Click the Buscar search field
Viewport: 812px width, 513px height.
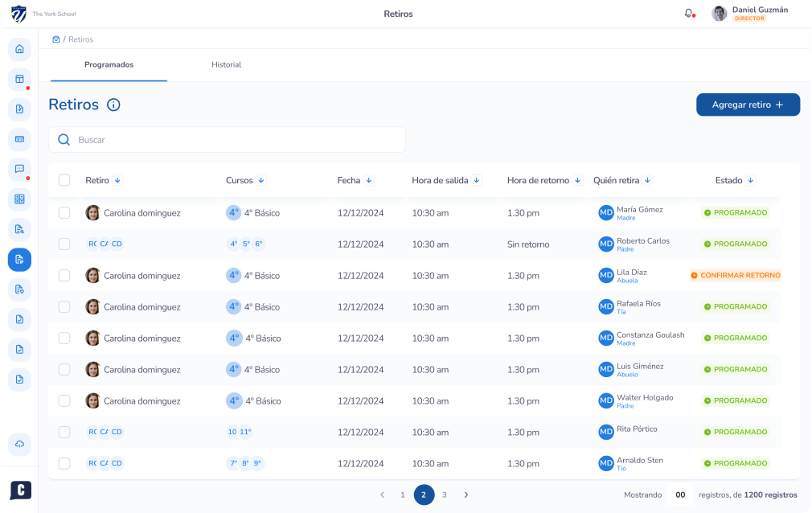233,140
